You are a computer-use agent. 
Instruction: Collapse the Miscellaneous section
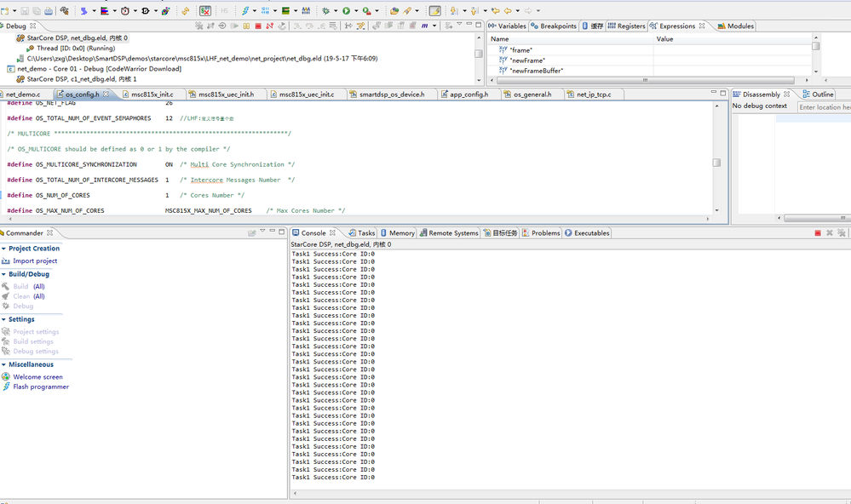pos(3,364)
